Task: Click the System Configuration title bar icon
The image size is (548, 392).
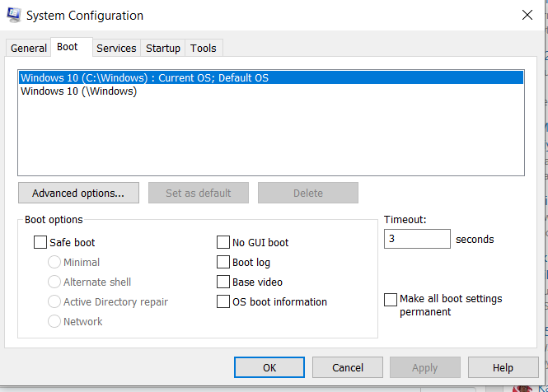Action: pos(13,16)
